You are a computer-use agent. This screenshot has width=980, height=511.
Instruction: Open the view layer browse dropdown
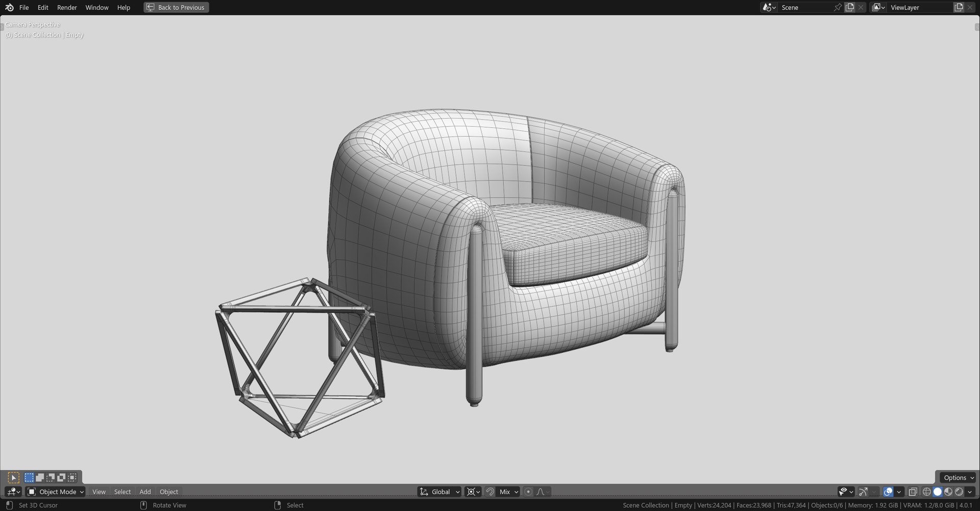coord(878,7)
